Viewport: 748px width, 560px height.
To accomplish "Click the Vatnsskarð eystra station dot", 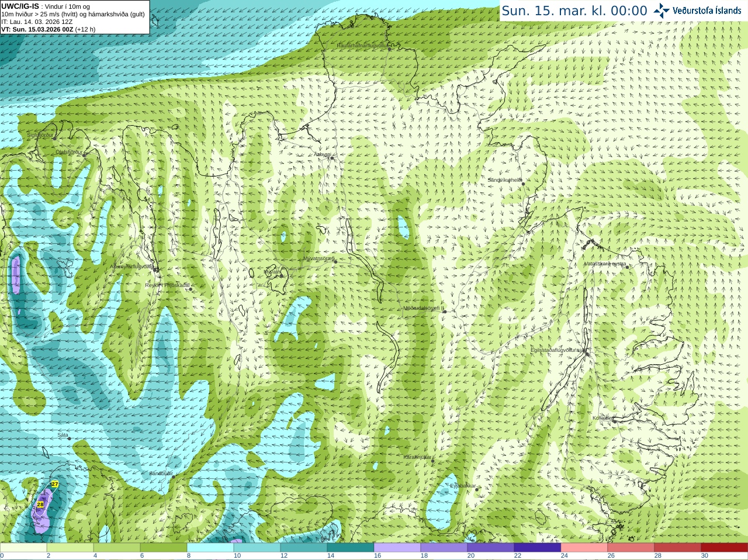I will click(628, 267).
